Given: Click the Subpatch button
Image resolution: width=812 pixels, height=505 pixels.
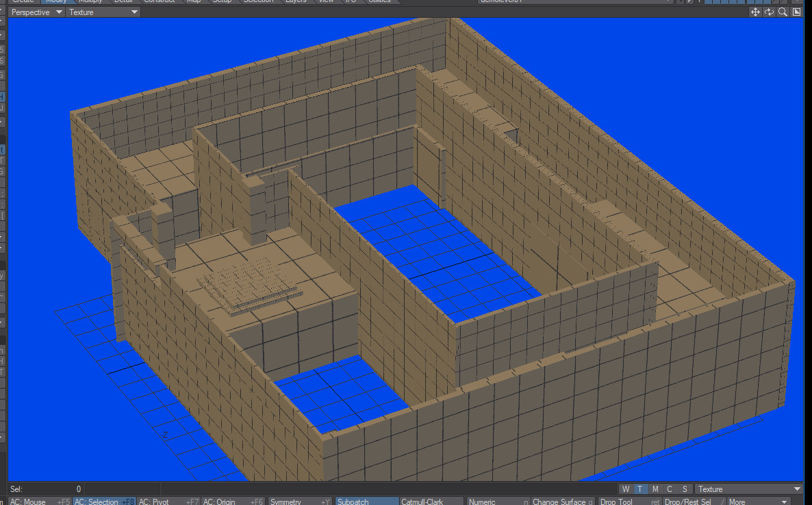Looking at the screenshot, I should click(367, 502).
